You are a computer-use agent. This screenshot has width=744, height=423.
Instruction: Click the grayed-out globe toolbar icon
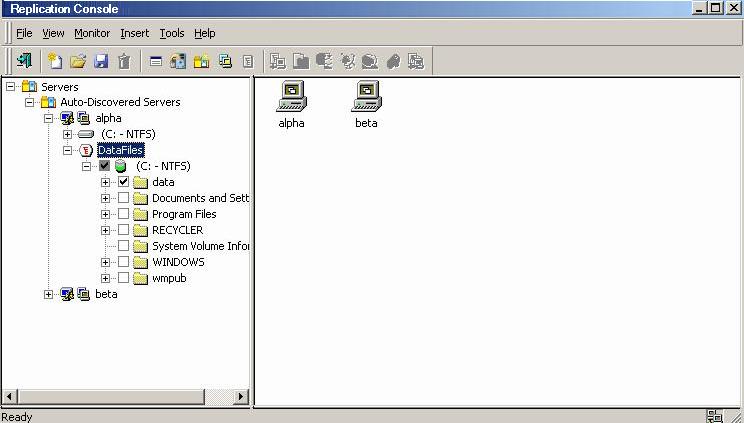pyautogui.click(x=370, y=61)
